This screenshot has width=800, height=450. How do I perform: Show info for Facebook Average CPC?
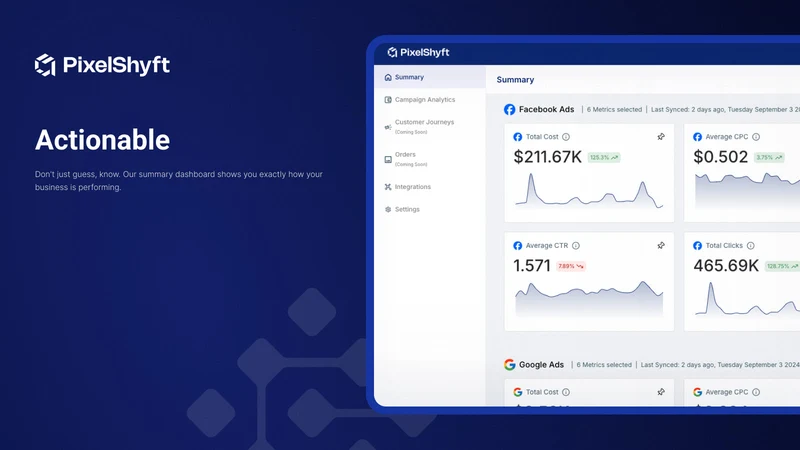[x=756, y=137]
